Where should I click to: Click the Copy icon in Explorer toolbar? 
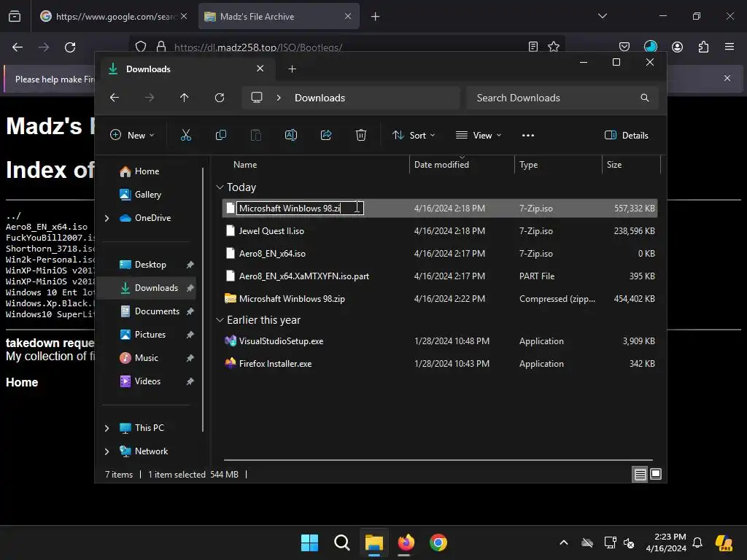[220, 135]
